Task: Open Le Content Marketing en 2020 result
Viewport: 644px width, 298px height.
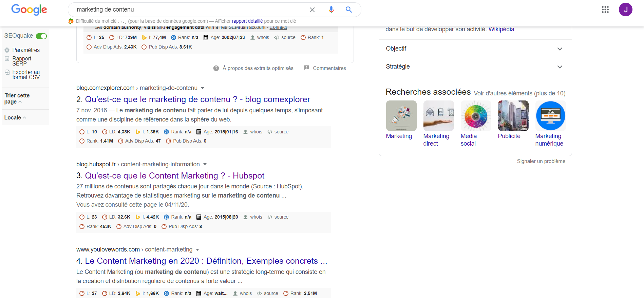Action: pyautogui.click(x=206, y=261)
